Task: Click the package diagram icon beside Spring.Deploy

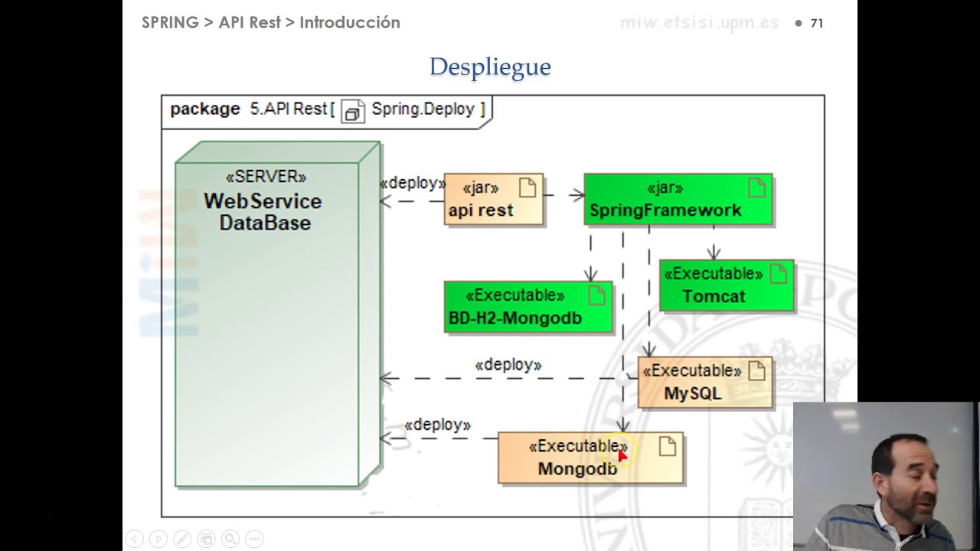Action: point(352,111)
